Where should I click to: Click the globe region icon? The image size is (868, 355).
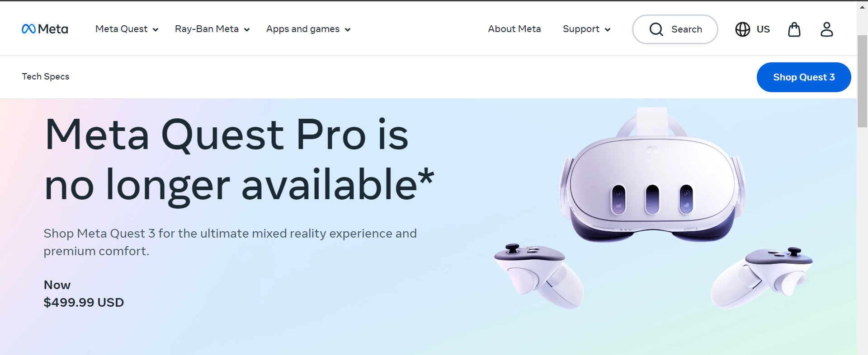[x=742, y=29]
